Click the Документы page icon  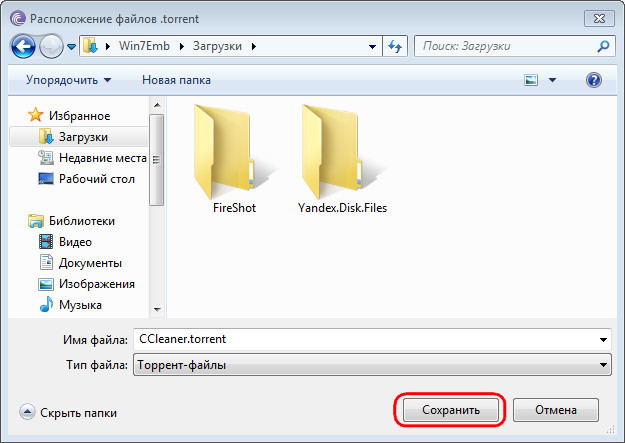click(x=46, y=262)
